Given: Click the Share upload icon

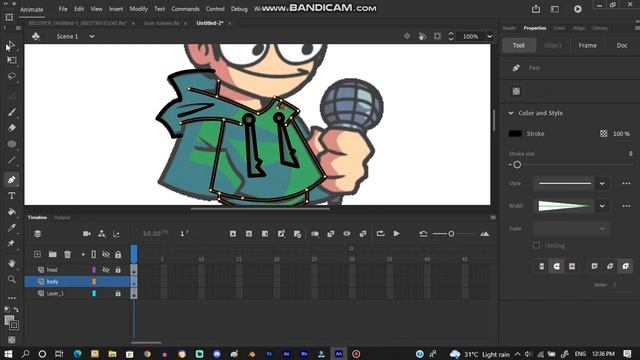Looking at the screenshot, I should 536,9.
